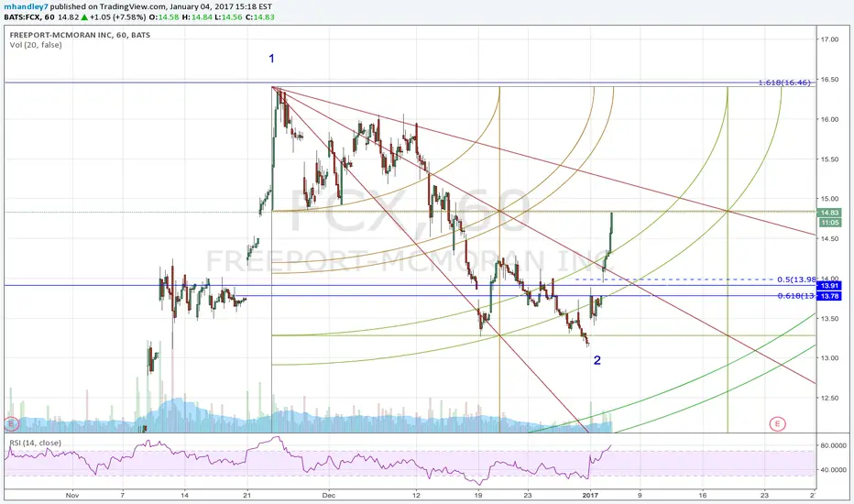The height and width of the screenshot is (504, 854).
Task: Click the 13.00 price axis label
Action: point(829,358)
